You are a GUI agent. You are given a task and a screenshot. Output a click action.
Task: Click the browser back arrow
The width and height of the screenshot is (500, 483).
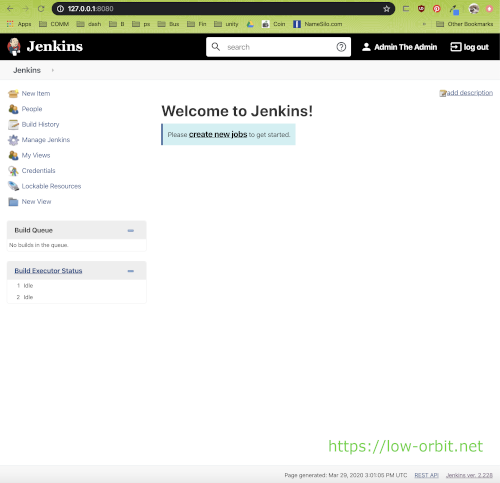click(10, 9)
